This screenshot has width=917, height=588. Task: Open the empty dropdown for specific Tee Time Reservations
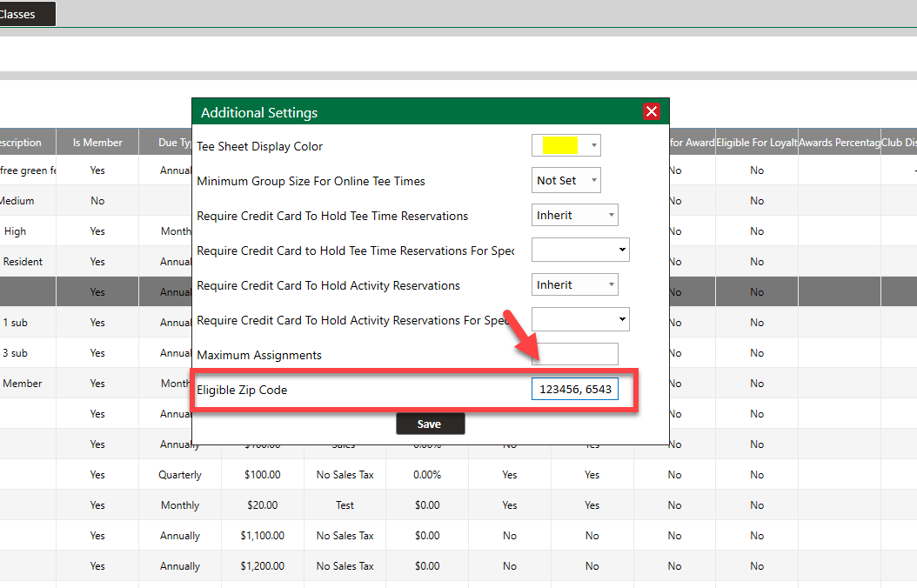[579, 250]
